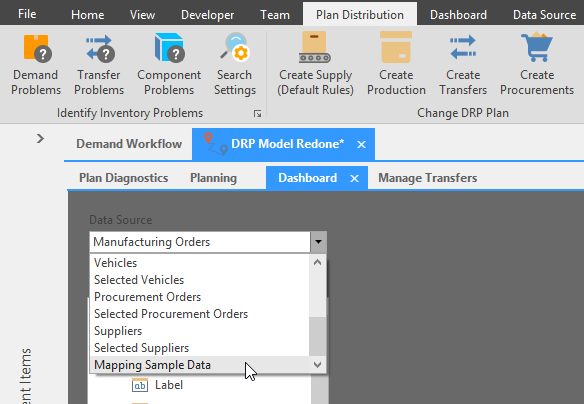Screen dimensions: 584x404
Task: Open the Dashboard ribbon tab
Action: pyautogui.click(x=458, y=15)
